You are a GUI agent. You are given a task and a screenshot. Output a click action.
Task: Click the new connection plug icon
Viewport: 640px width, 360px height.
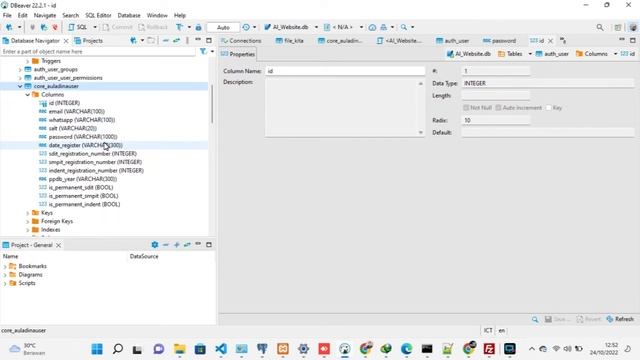[x=9, y=27]
